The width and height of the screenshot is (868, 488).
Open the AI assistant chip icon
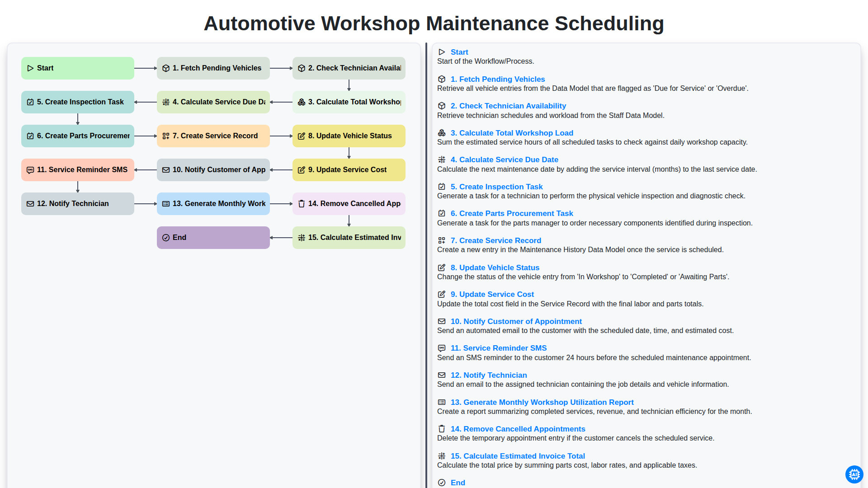pos(854,474)
